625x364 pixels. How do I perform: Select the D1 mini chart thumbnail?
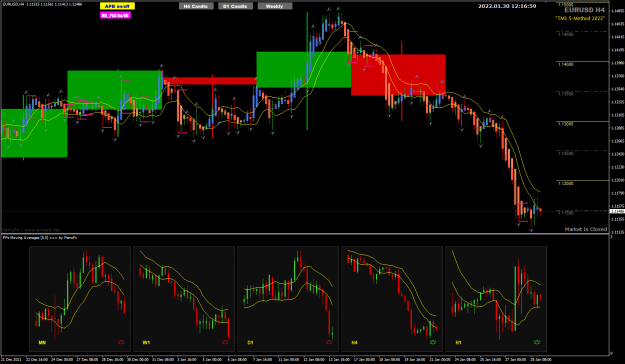click(288, 299)
